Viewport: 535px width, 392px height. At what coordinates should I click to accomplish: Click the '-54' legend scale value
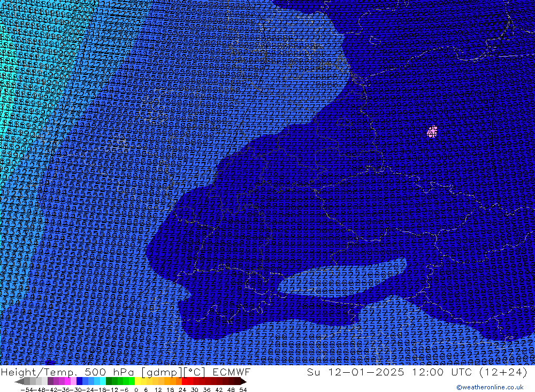[x=27, y=390]
